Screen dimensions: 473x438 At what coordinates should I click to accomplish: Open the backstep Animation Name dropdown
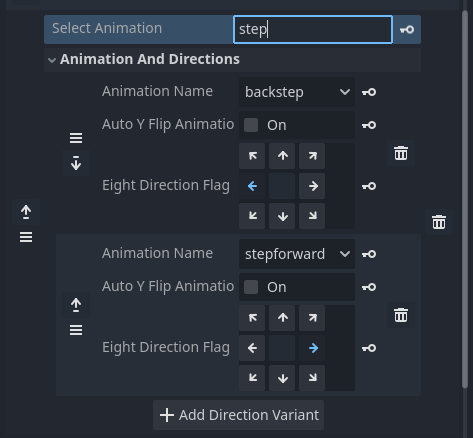pyautogui.click(x=297, y=92)
